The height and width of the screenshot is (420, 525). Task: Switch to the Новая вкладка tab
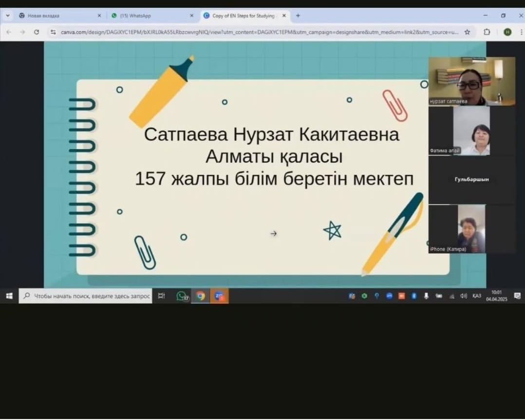pyautogui.click(x=60, y=16)
